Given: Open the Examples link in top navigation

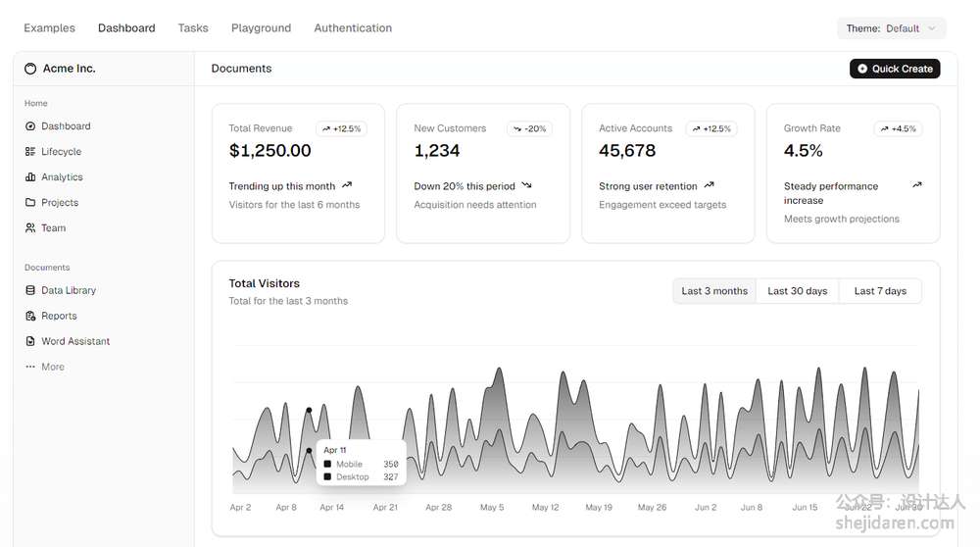Looking at the screenshot, I should pyautogui.click(x=49, y=28).
